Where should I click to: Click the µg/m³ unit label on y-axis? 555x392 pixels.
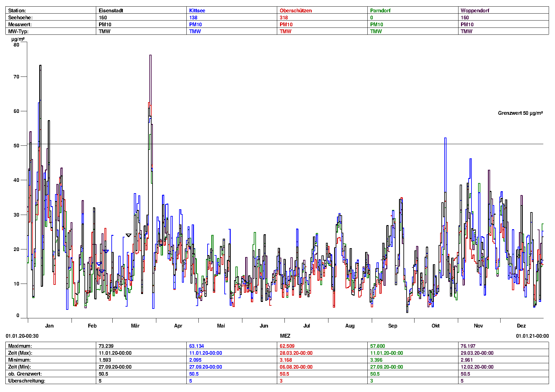[18, 39]
